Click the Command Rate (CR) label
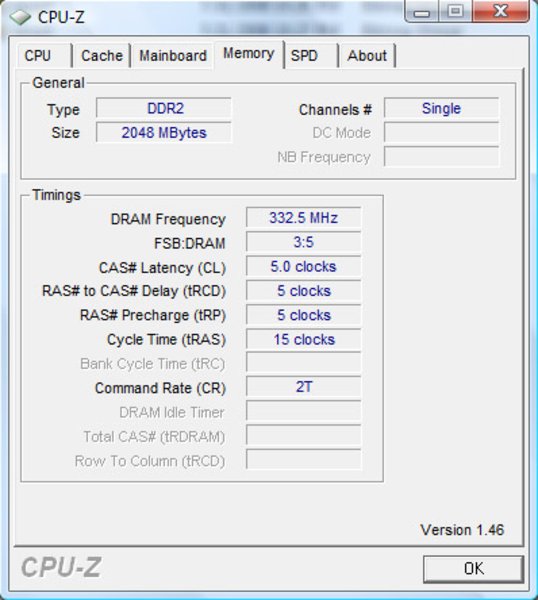Viewport: 538px width, 600px height. 160,388
